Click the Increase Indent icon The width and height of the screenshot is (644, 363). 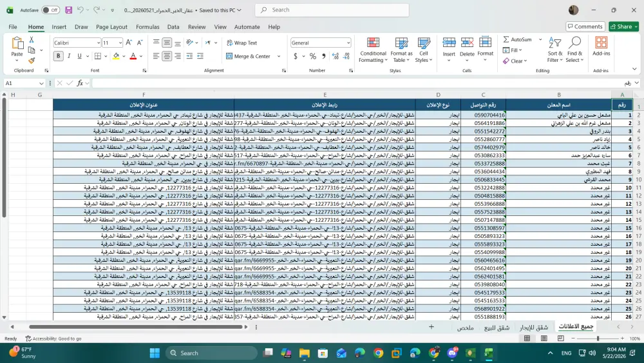tap(200, 56)
